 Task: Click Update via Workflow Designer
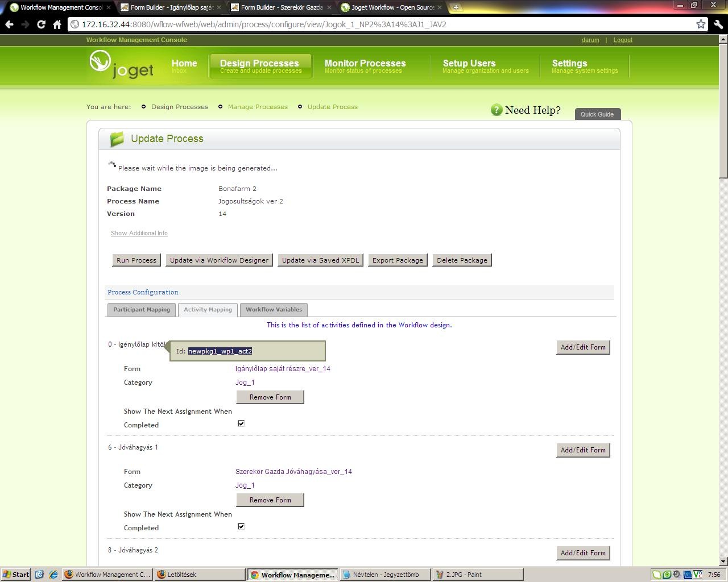219,260
